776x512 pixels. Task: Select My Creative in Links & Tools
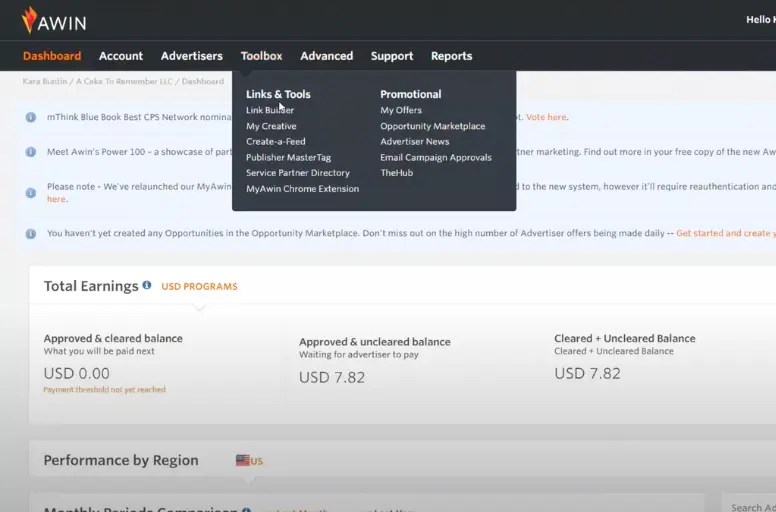[271, 126]
